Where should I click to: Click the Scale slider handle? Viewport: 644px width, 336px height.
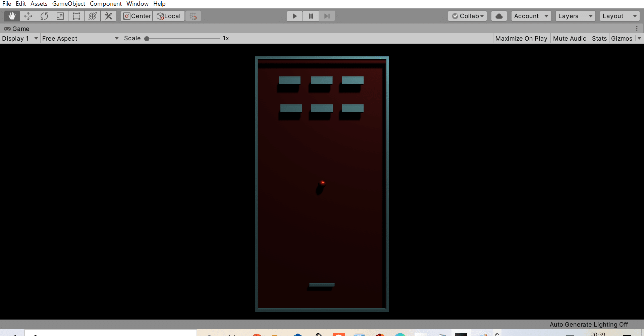(x=147, y=39)
